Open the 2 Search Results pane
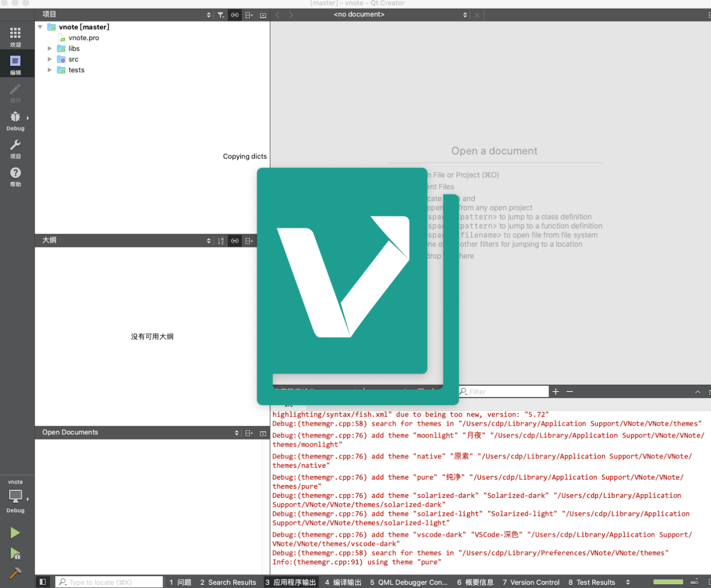 (x=228, y=582)
